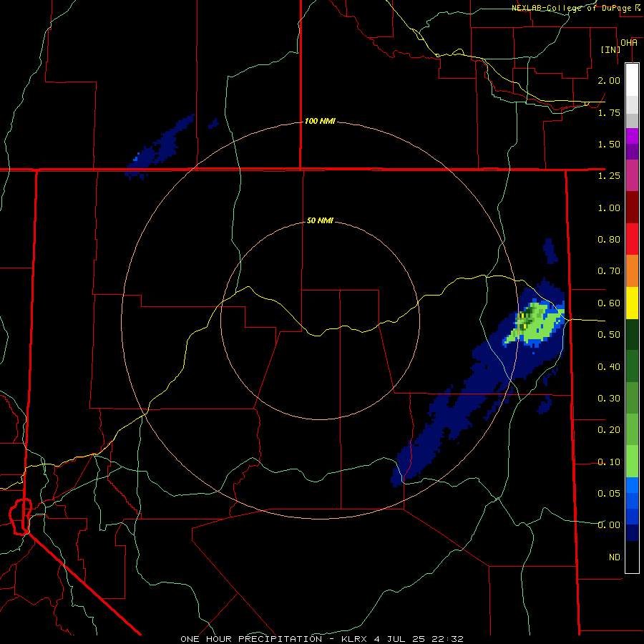
Task: Click the 0.80 legend value
Action: point(609,240)
